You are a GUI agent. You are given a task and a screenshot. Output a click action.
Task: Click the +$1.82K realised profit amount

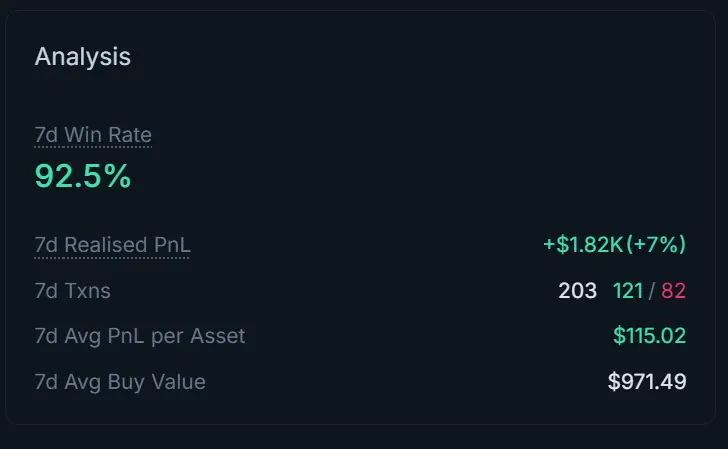pyautogui.click(x=582, y=245)
